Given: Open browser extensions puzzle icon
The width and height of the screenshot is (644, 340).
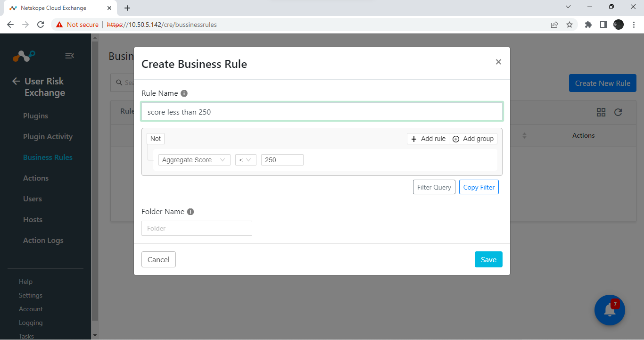Looking at the screenshot, I should (x=588, y=25).
